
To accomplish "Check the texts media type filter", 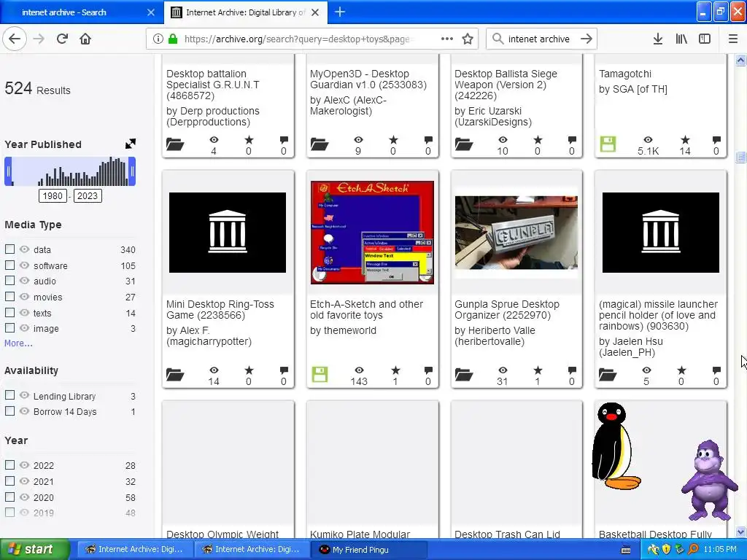I will pyautogui.click(x=9, y=313).
